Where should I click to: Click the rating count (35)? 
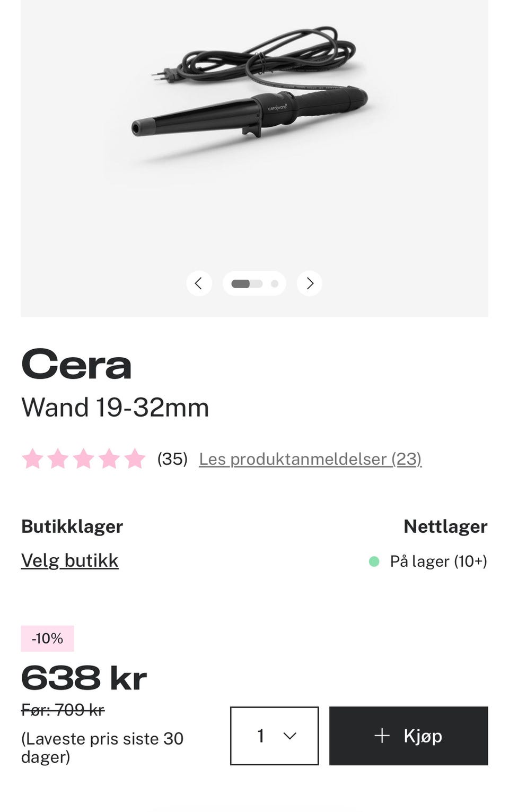coord(172,459)
